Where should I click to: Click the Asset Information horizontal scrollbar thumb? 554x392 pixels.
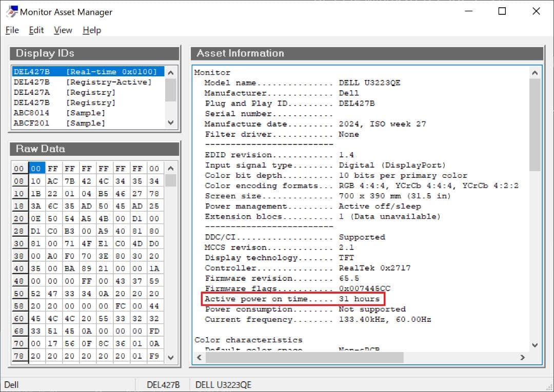click(305, 358)
